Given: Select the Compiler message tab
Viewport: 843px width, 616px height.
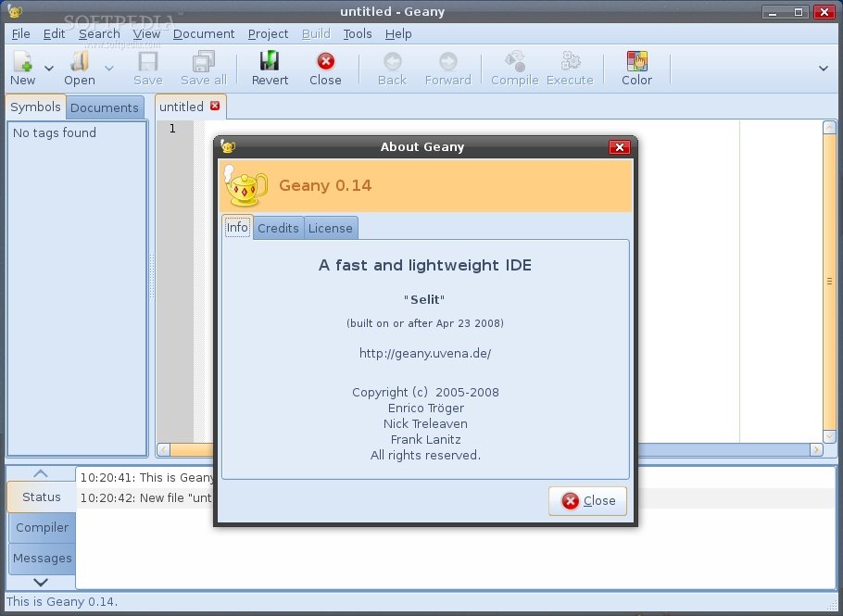Looking at the screenshot, I should (x=42, y=527).
